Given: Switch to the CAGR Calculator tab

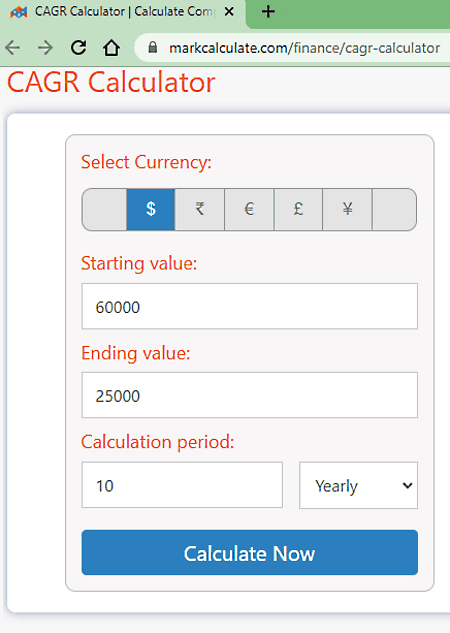Looking at the screenshot, I should [x=123, y=12].
